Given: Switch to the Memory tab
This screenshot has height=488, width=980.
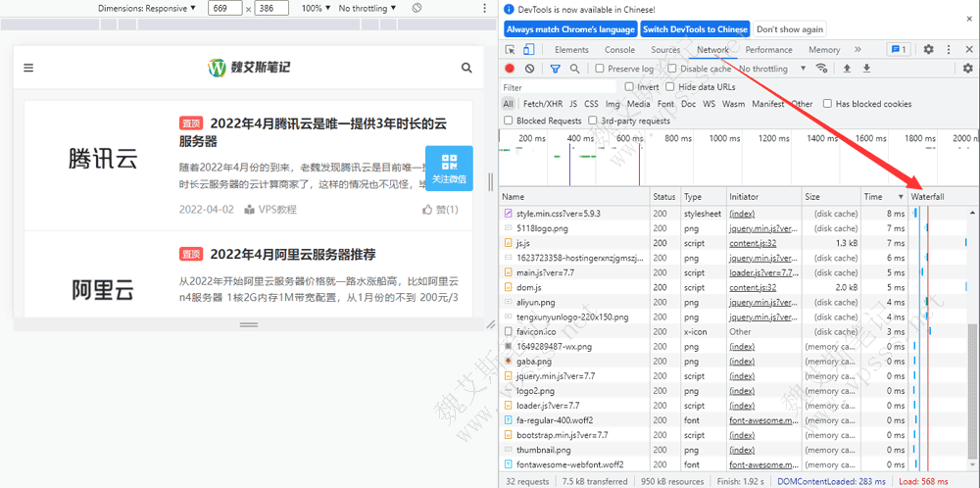Looking at the screenshot, I should click(x=824, y=50).
